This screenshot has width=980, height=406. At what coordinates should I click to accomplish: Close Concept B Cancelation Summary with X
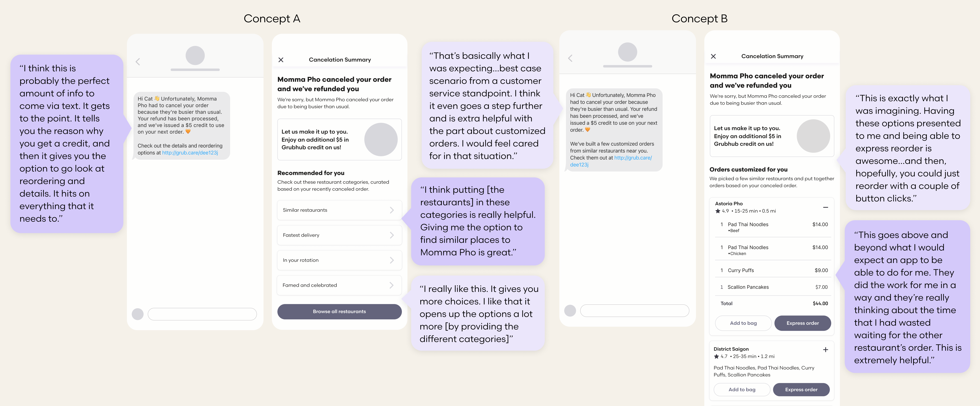pyautogui.click(x=713, y=56)
